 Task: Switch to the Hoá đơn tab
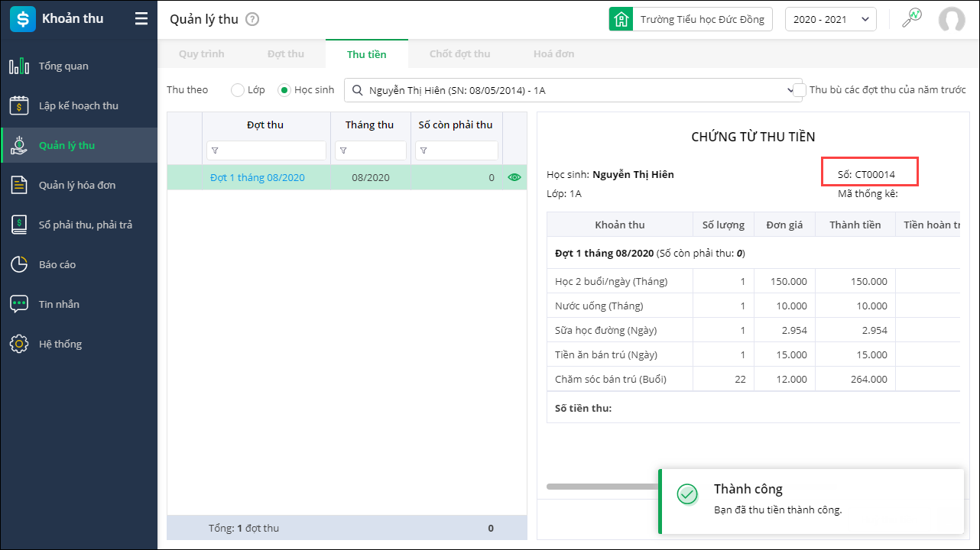click(553, 54)
